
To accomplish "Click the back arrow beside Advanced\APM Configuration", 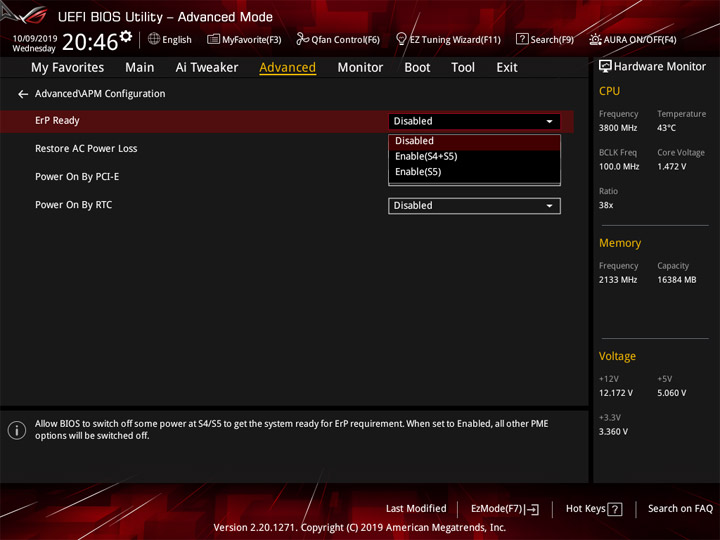I will click(x=23, y=94).
